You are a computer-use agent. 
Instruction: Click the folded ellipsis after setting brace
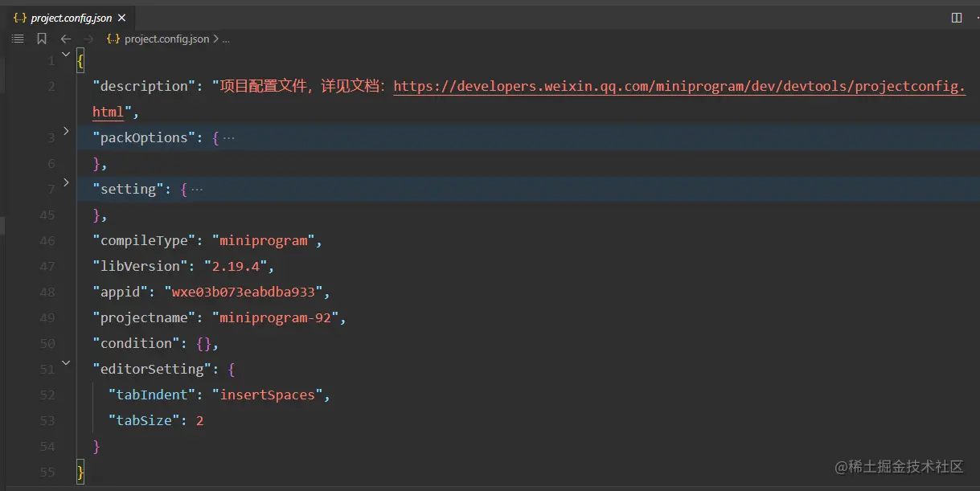[x=197, y=190]
